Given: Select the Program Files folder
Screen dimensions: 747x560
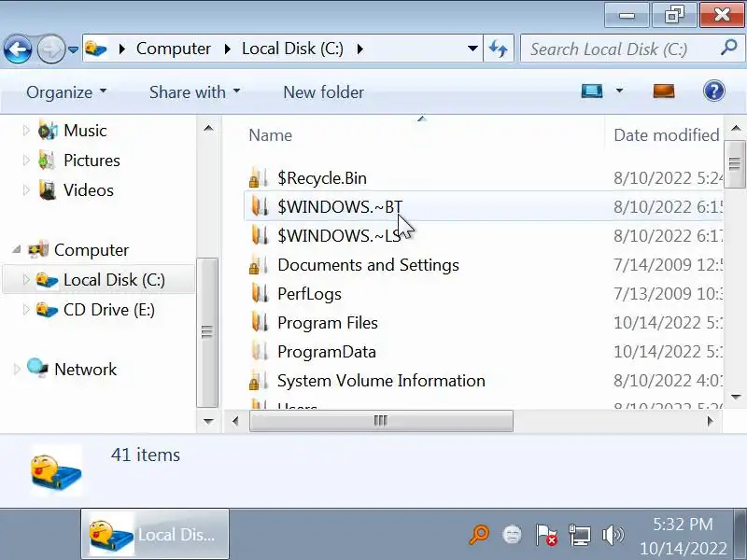Looking at the screenshot, I should [x=328, y=323].
